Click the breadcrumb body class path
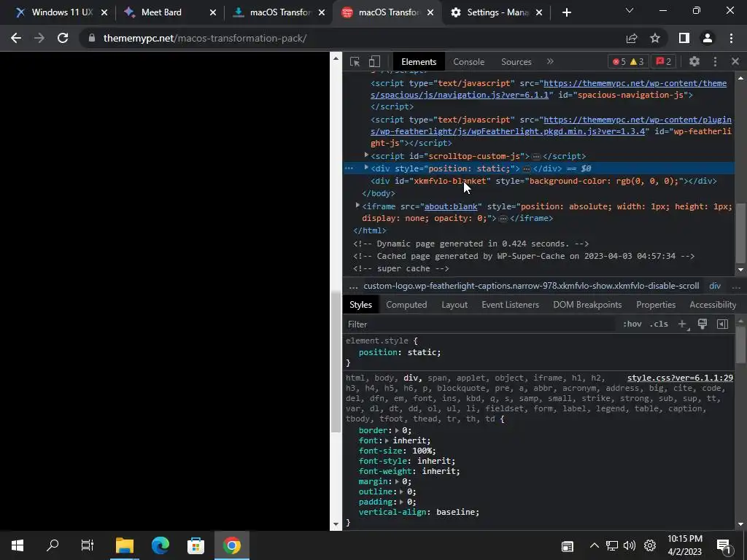The width and height of the screenshot is (747, 560). point(531,286)
